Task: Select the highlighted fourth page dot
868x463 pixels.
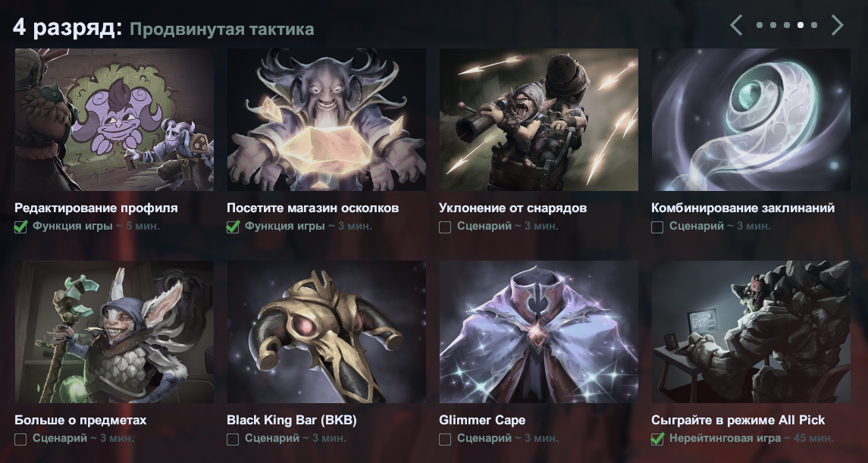Action: [x=801, y=25]
